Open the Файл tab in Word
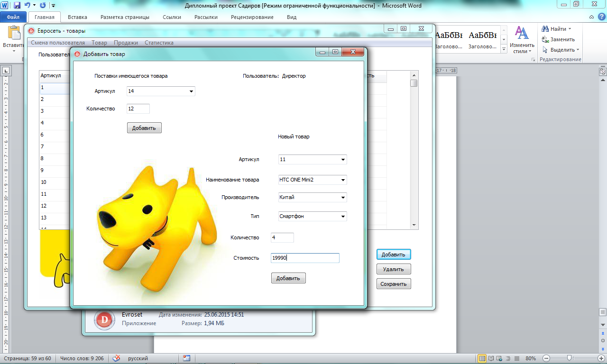The height and width of the screenshot is (364, 607). [x=13, y=17]
